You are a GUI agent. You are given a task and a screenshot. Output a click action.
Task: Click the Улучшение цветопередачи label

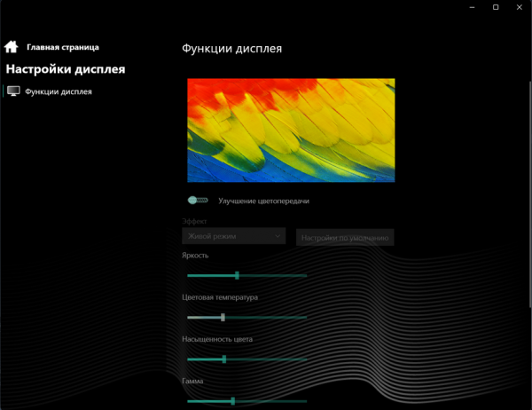click(263, 201)
